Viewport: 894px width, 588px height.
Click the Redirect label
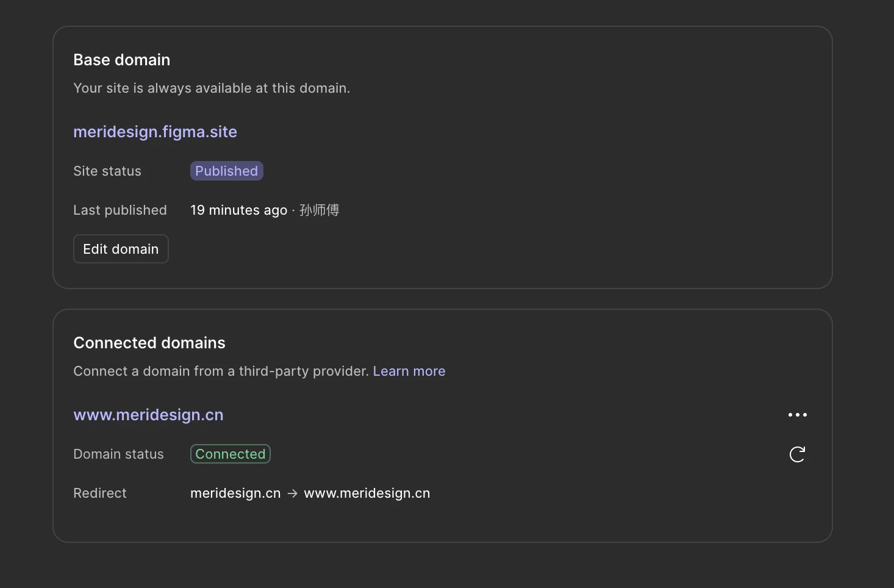[100, 493]
